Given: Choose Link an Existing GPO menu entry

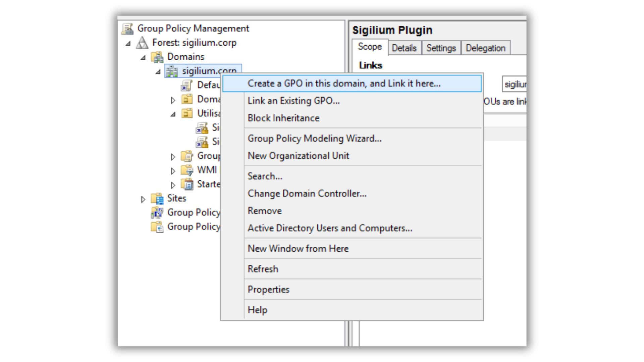Looking at the screenshot, I should [x=293, y=101].
